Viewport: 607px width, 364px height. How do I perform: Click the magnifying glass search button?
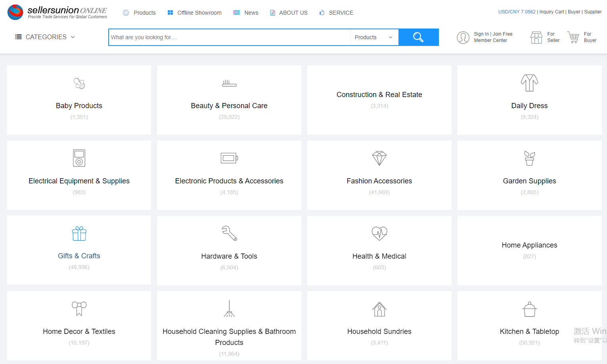tap(418, 37)
